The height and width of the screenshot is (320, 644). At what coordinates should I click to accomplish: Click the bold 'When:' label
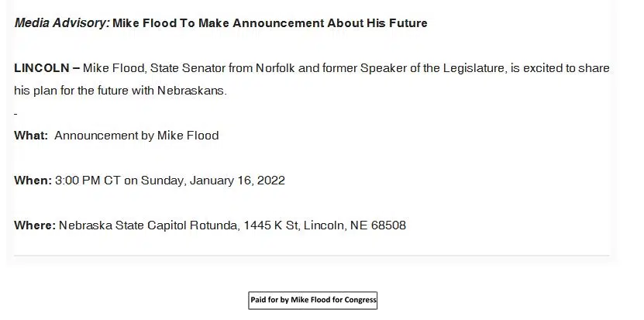[33, 181]
